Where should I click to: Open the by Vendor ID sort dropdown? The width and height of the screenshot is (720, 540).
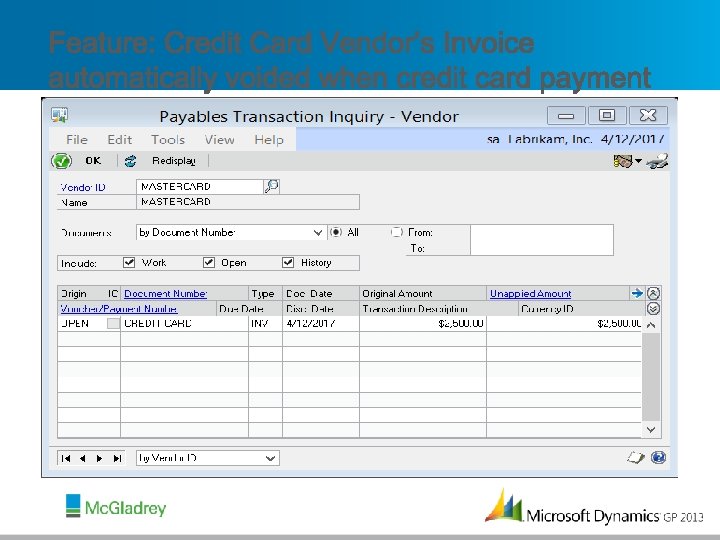[270, 458]
